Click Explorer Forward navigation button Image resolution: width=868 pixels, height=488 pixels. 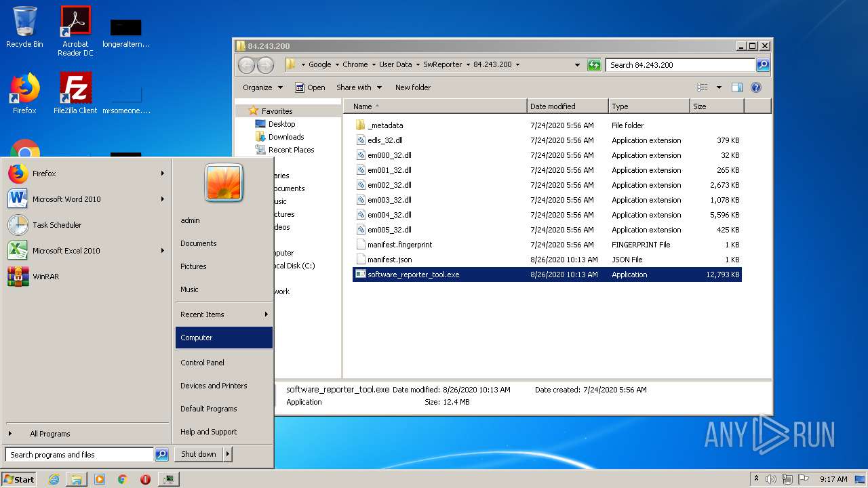pos(266,65)
